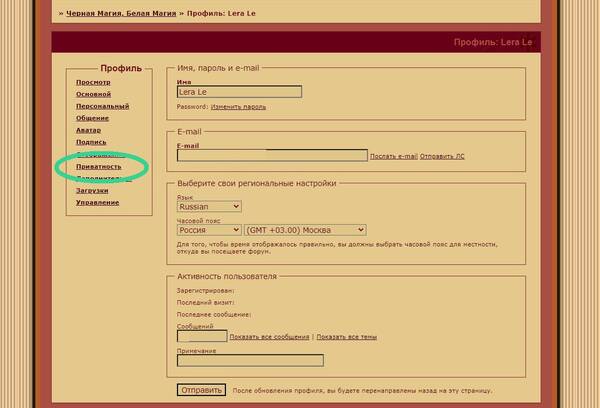The width and height of the screenshot is (600, 408).
Task: Open the Язык dropdown showing Russian
Action: pyautogui.click(x=208, y=207)
